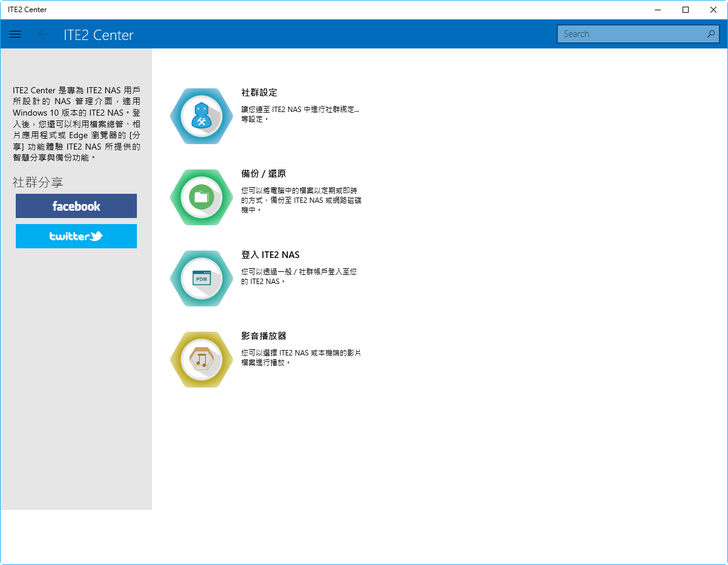Click the magnifier search icon

point(709,34)
